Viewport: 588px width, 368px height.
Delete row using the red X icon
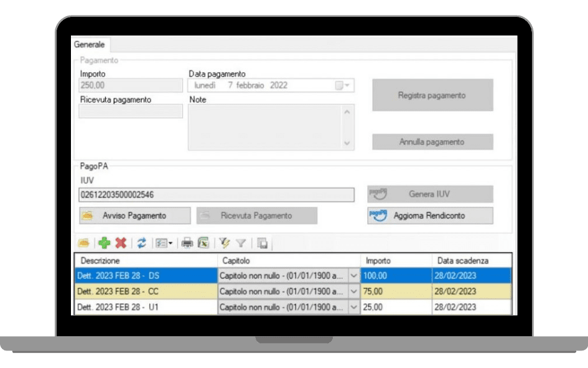pos(121,243)
